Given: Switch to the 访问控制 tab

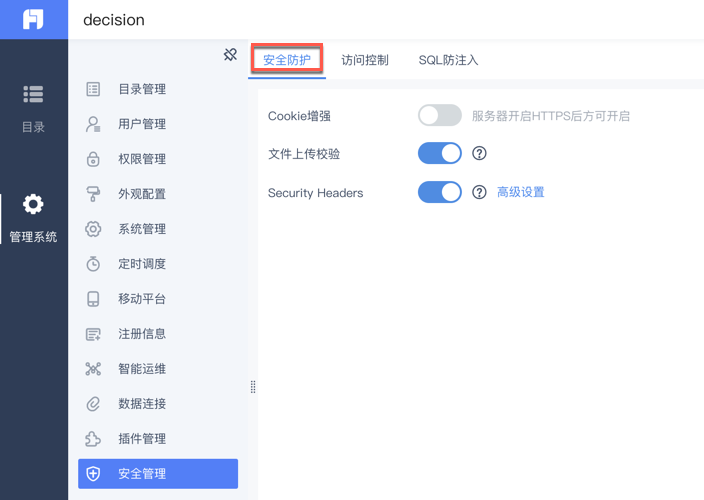Looking at the screenshot, I should tap(365, 60).
